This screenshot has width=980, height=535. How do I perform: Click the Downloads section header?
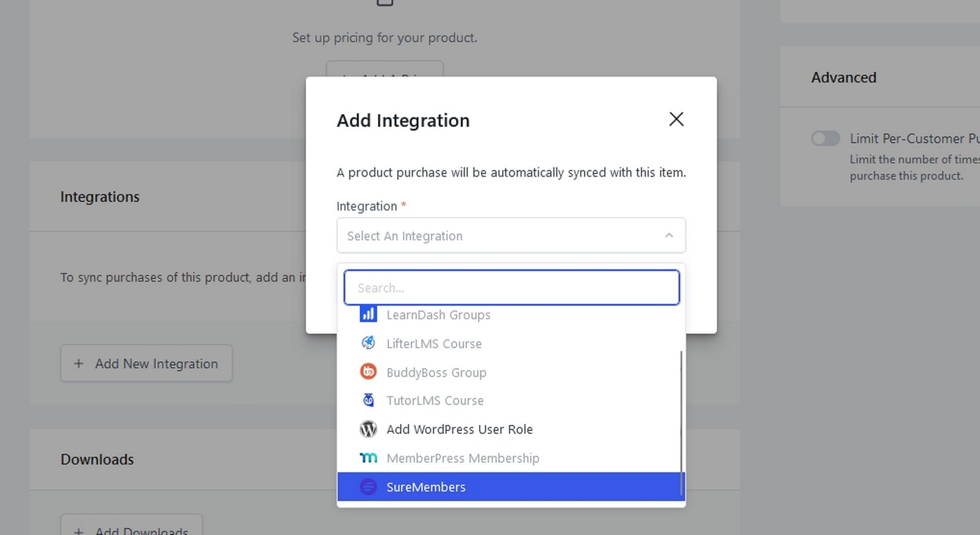tap(97, 459)
